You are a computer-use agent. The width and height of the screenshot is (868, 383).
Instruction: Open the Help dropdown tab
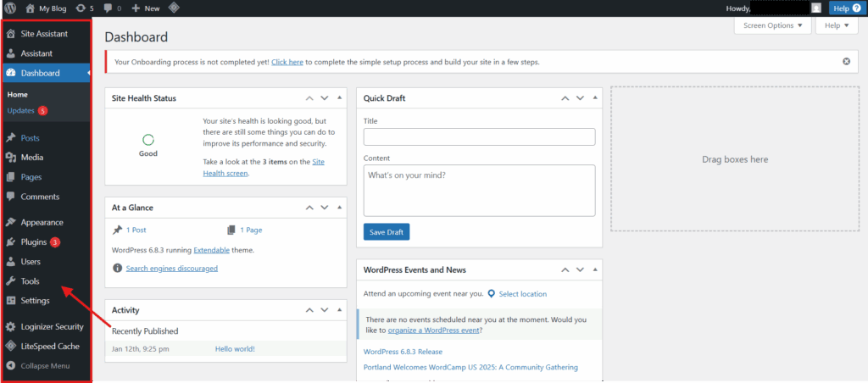(x=836, y=26)
